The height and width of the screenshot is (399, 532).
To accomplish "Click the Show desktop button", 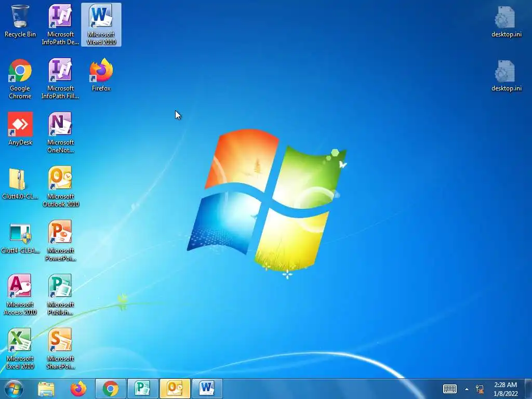I will (528, 389).
